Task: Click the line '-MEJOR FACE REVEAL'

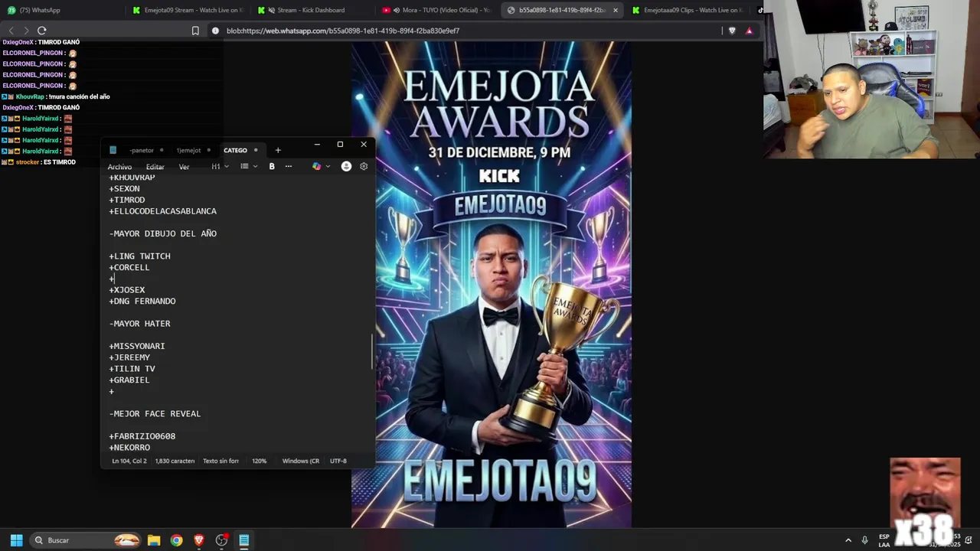Action: (155, 414)
